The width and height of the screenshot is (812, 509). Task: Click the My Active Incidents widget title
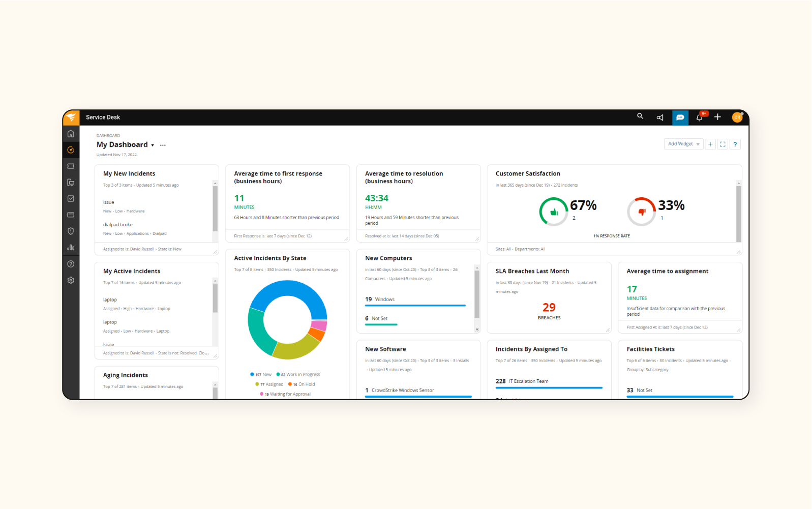[x=132, y=272]
